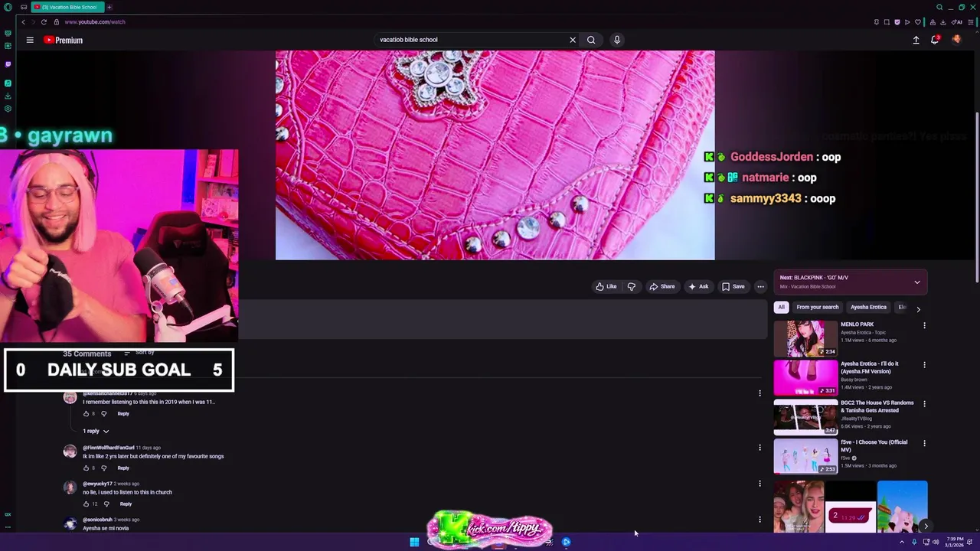Reload the page with the refresh icon
The image size is (980, 551).
pyautogui.click(x=44, y=21)
